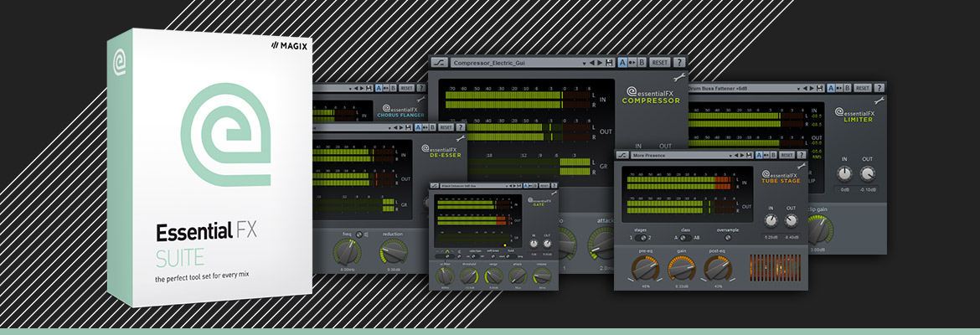Image resolution: width=980 pixels, height=335 pixels.
Task: Open help in Limiter window
Action: tap(879, 88)
